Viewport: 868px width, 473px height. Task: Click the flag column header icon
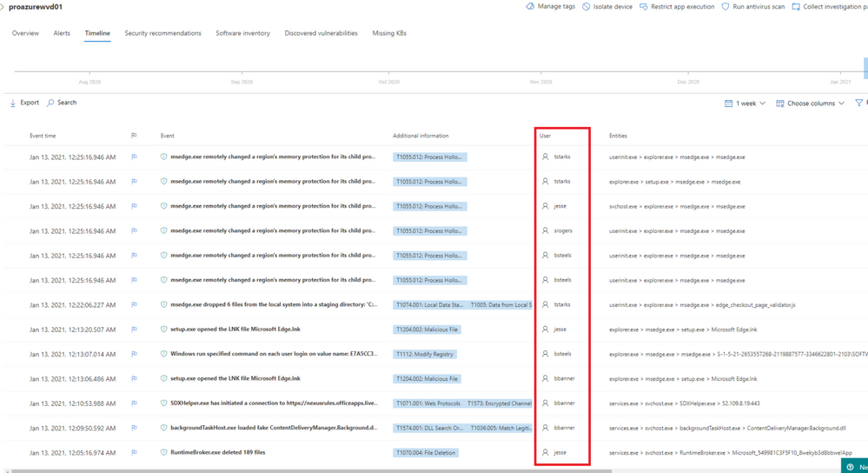pos(134,136)
